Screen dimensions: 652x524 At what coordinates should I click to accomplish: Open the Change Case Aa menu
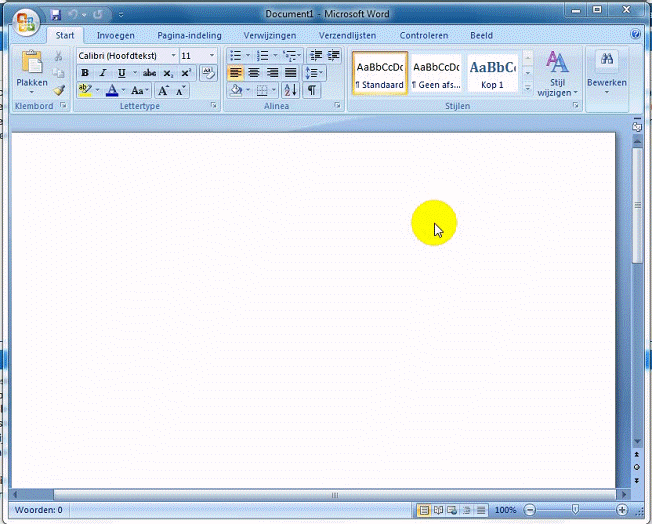pos(139,90)
